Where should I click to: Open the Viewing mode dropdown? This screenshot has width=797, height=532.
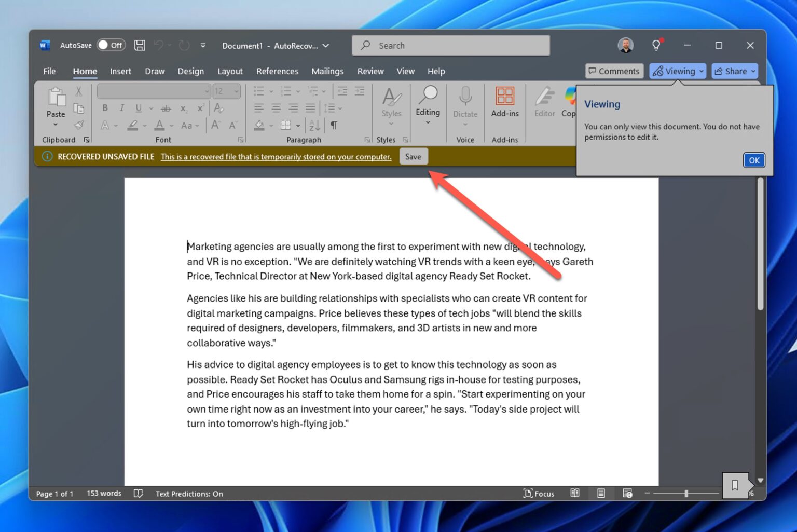coord(678,71)
